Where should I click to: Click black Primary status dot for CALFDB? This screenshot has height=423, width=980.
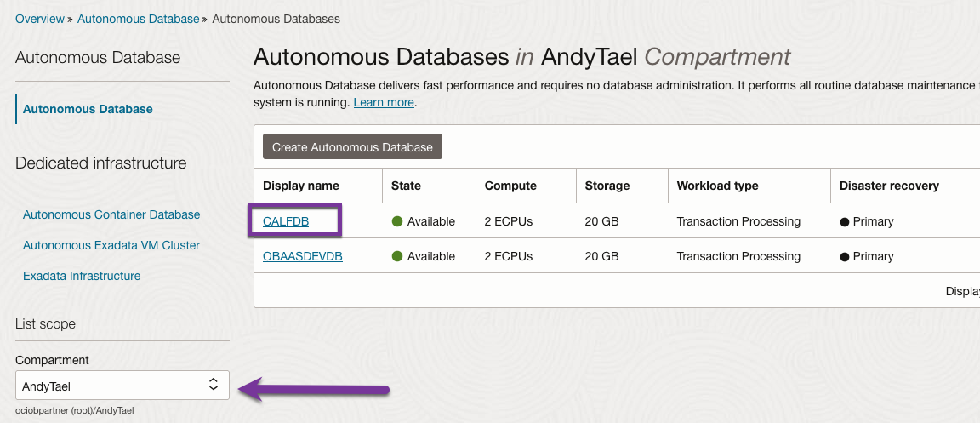point(845,221)
